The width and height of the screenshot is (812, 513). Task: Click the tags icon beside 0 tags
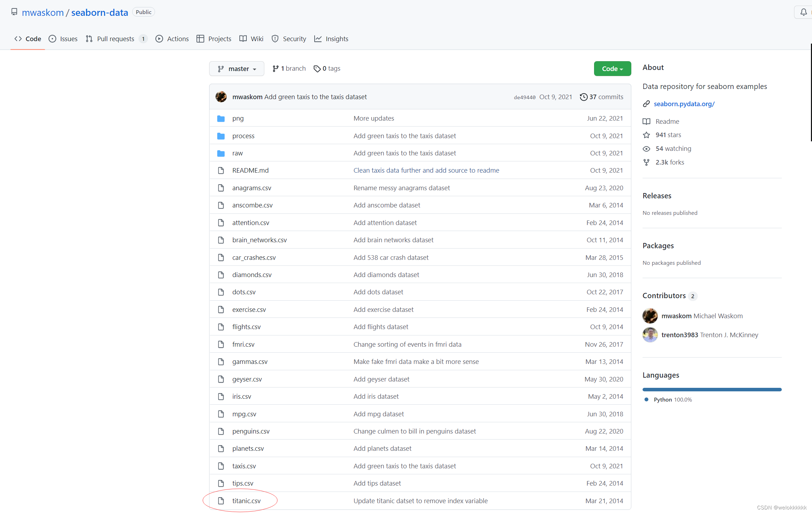[x=317, y=69]
